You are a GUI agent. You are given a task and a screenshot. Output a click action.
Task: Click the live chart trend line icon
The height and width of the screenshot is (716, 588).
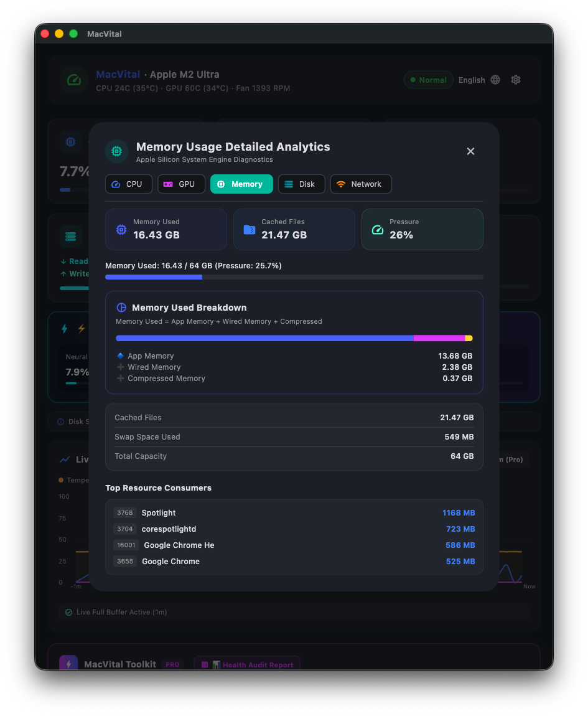pyautogui.click(x=65, y=459)
